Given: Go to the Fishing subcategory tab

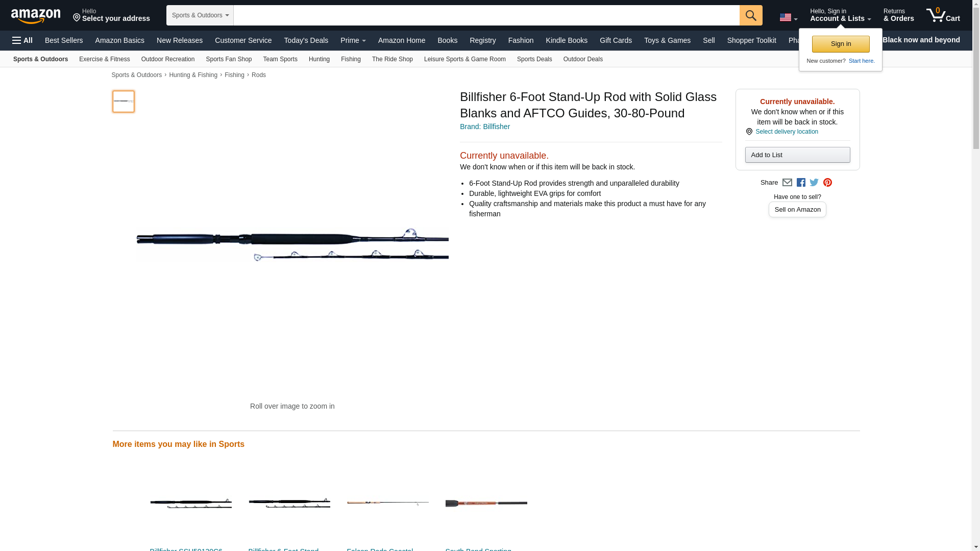Looking at the screenshot, I should (351, 59).
